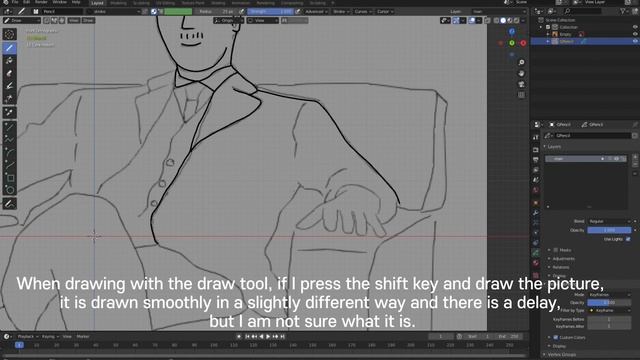Hide the Empty object in outliner
This screenshot has width=640, height=360.
coord(635,34)
